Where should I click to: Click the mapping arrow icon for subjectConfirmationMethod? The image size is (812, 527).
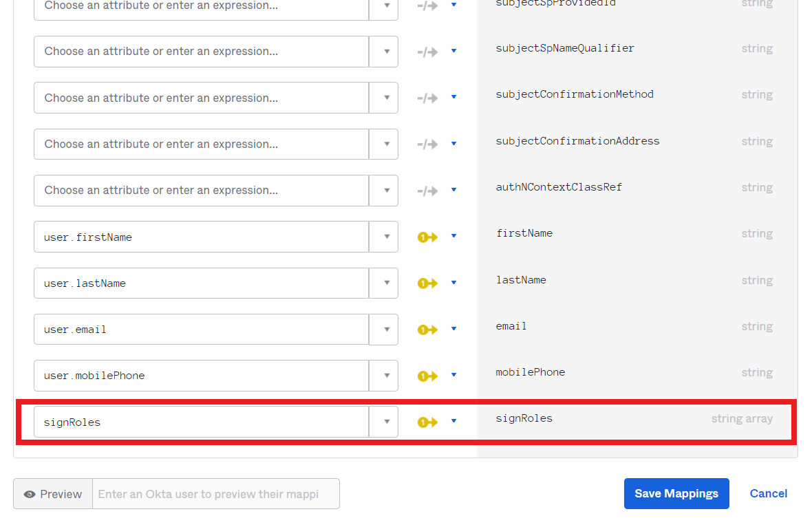(x=427, y=98)
